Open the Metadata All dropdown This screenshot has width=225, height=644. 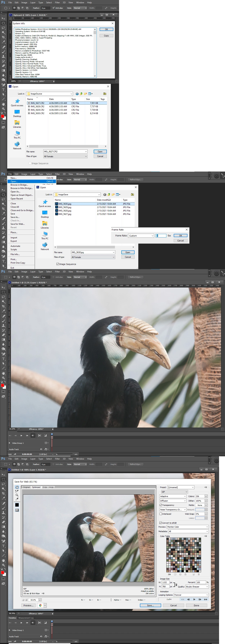pos(188,531)
